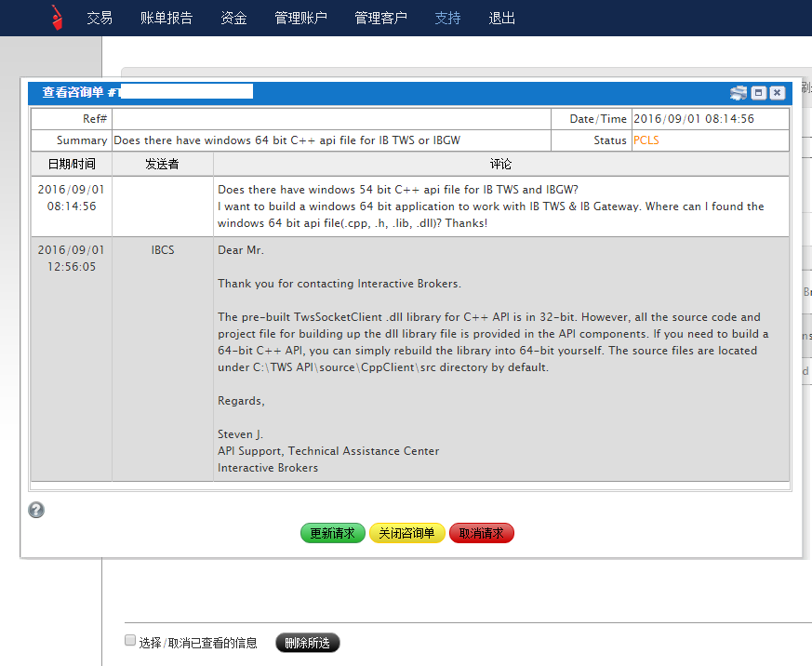This screenshot has height=666, width=812.
Task: Click the 发送者 column header
Action: 162,164
